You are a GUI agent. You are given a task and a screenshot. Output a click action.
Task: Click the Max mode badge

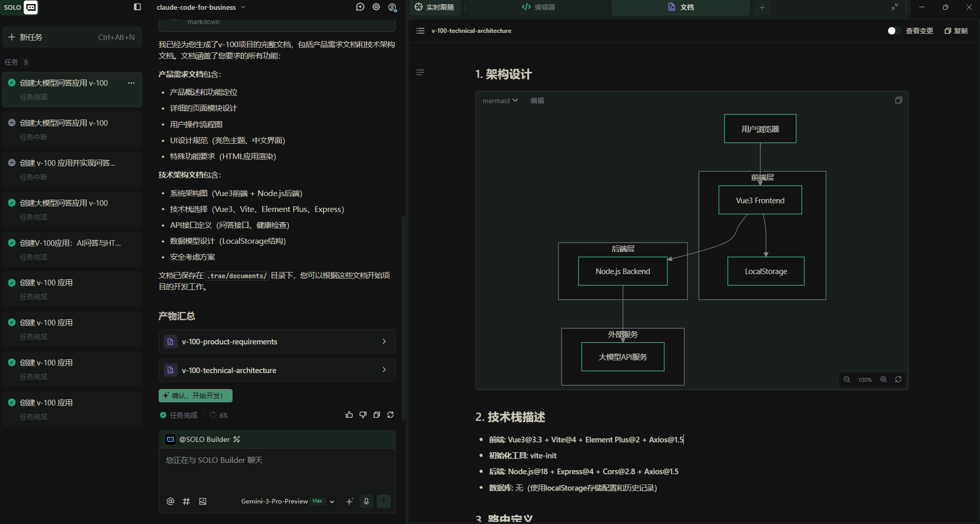(x=318, y=501)
